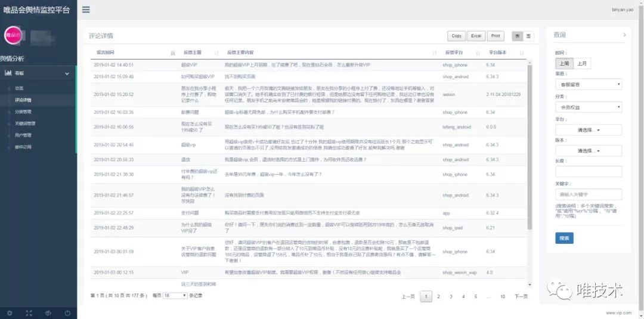644x319 pixels.
Task: Click table scrollbar down arrow
Action: coord(530,284)
